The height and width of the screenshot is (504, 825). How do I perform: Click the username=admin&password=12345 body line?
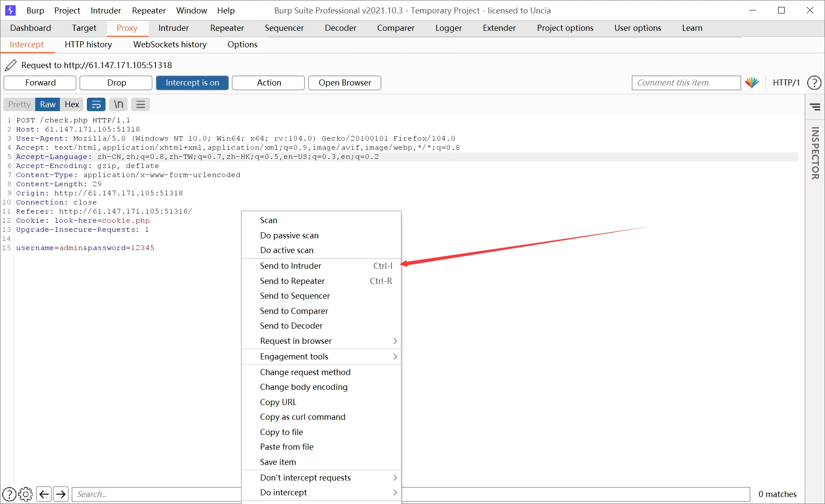85,248
